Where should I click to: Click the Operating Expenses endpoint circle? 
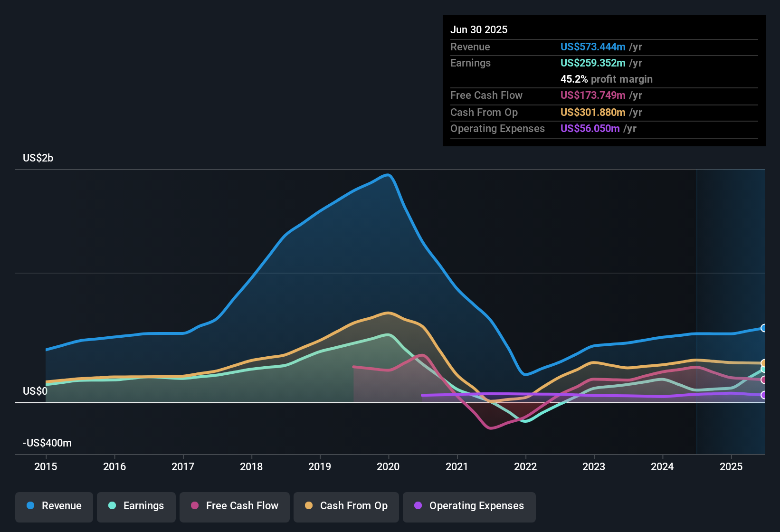[764, 395]
